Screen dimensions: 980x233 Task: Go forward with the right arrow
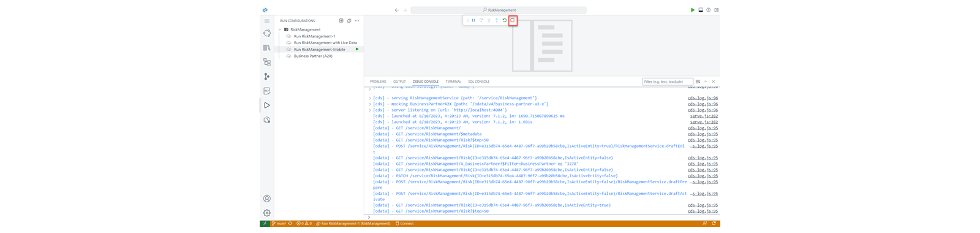(405, 10)
